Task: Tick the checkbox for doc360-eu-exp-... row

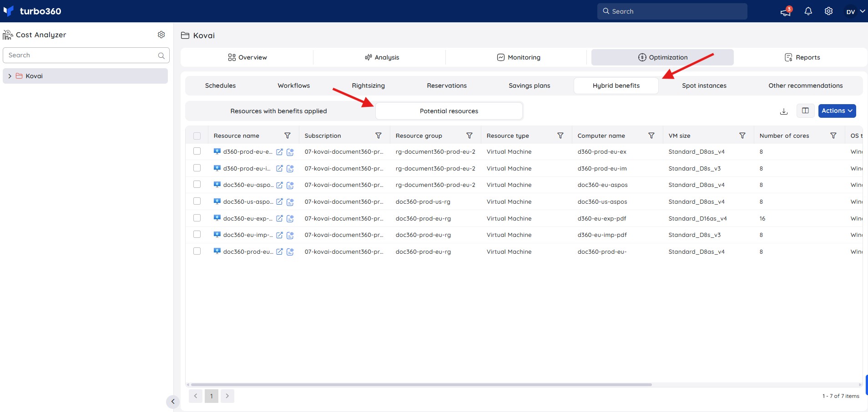Action: 197,218
